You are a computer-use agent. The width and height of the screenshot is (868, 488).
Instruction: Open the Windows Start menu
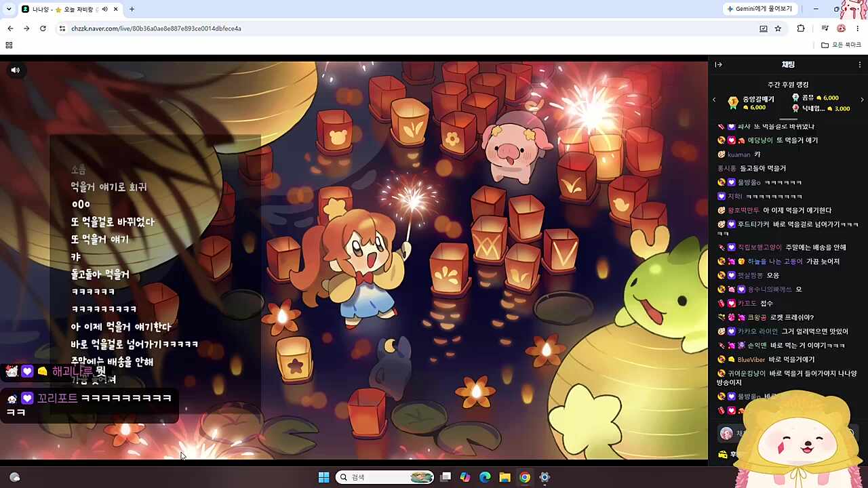click(323, 477)
